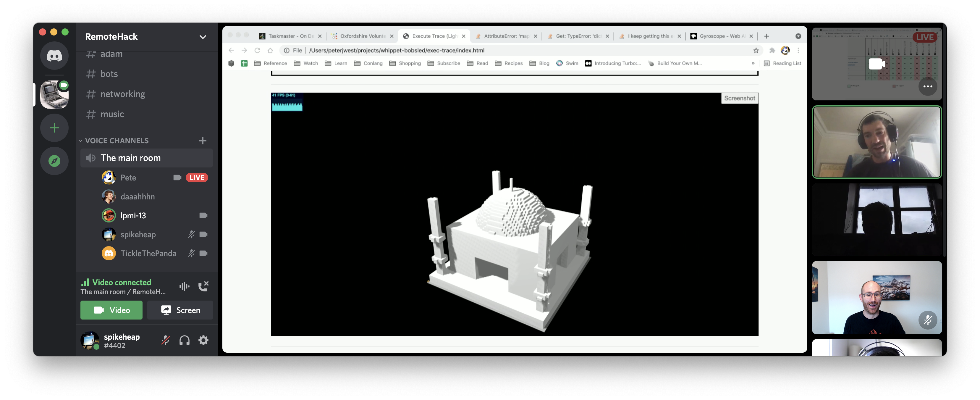The height and width of the screenshot is (400, 980).
Task: Share your screen with Screen button
Action: (180, 311)
